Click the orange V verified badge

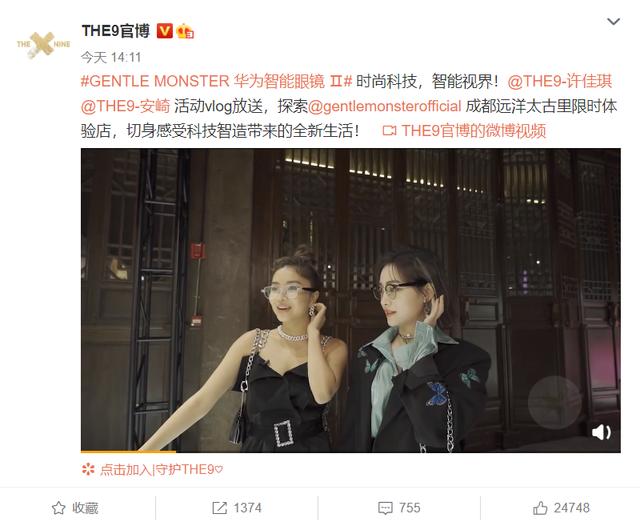[x=165, y=31]
